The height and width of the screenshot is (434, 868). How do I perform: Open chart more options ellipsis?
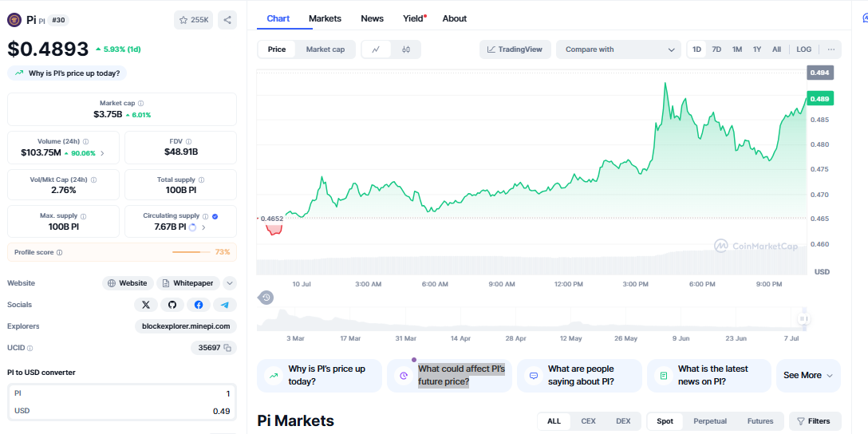tap(831, 49)
